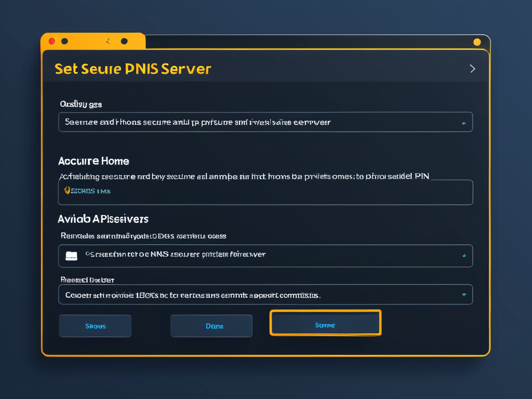Select the orange tab in the title bar
This screenshot has height=399, width=532.
pyautogui.click(x=93, y=41)
